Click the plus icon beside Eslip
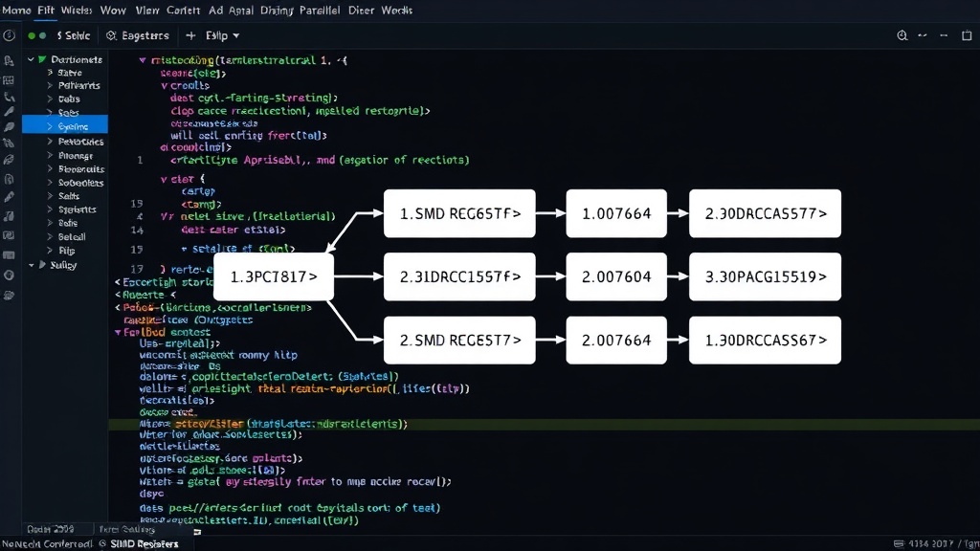 tap(190, 35)
